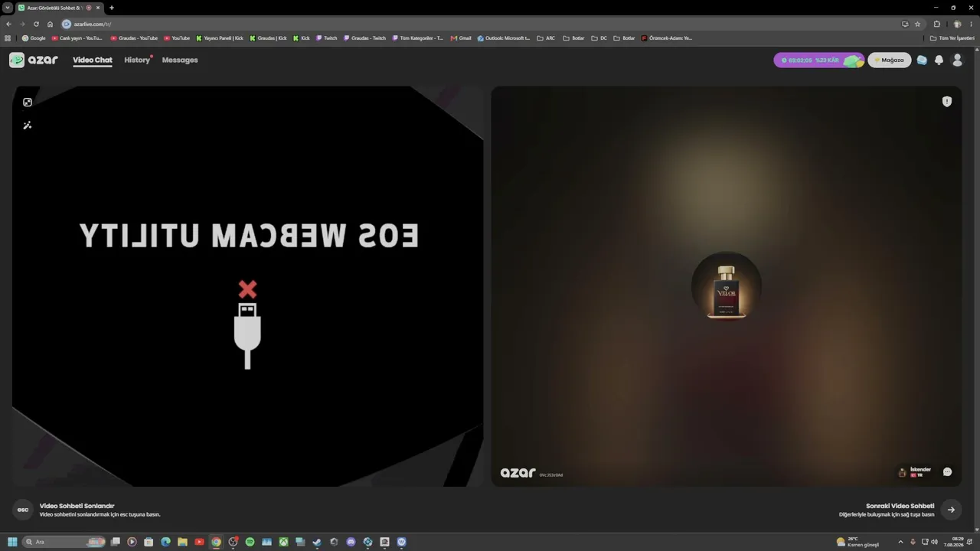980x551 pixels.
Task: Click the perfume bottle profile picture
Action: pos(727,288)
